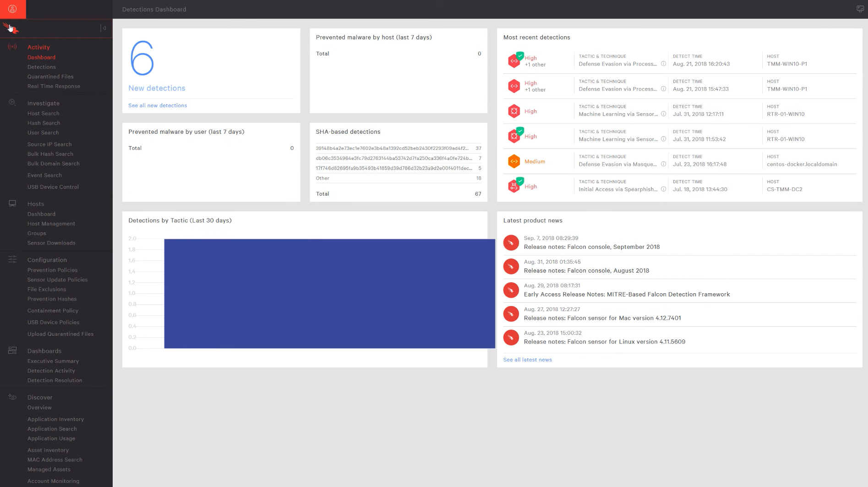This screenshot has width=868, height=487.
Task: Open the first SHA hash starting with 39148b4a
Action: point(392,148)
